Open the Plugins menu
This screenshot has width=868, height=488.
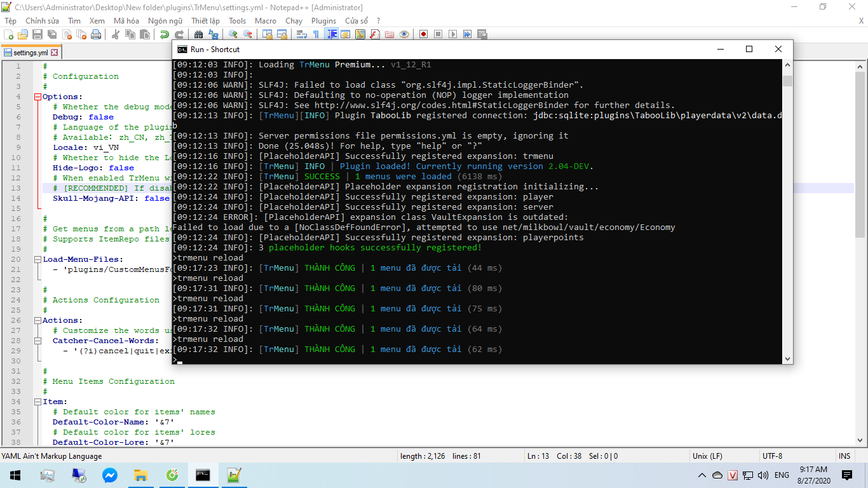323,20
